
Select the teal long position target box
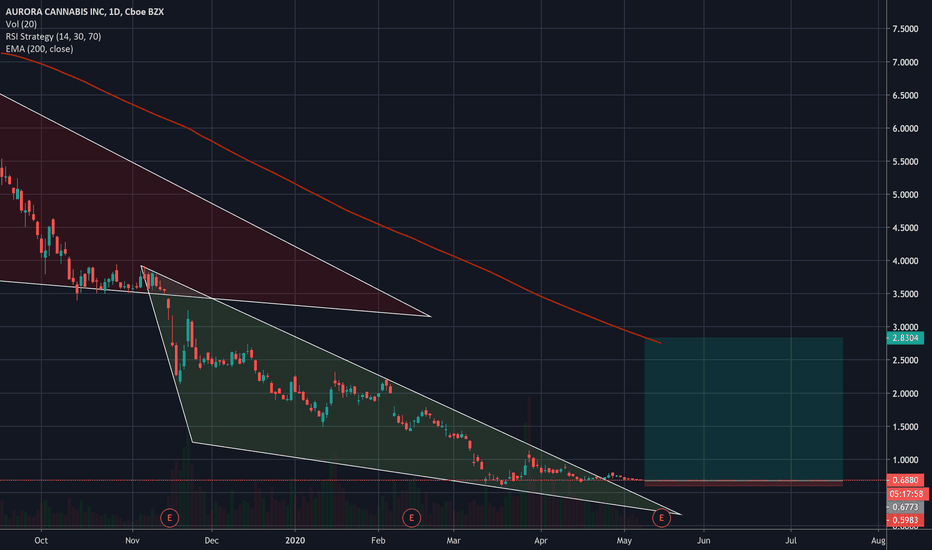coord(744,408)
